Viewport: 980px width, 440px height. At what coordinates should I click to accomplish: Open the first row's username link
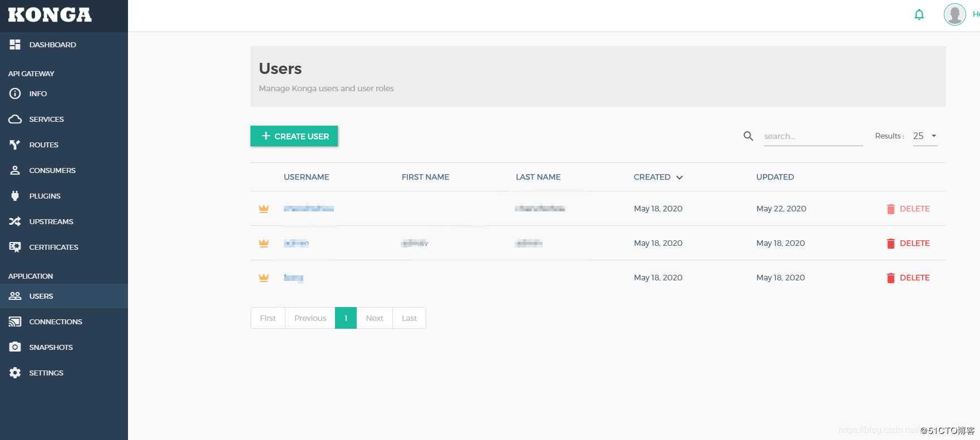309,209
